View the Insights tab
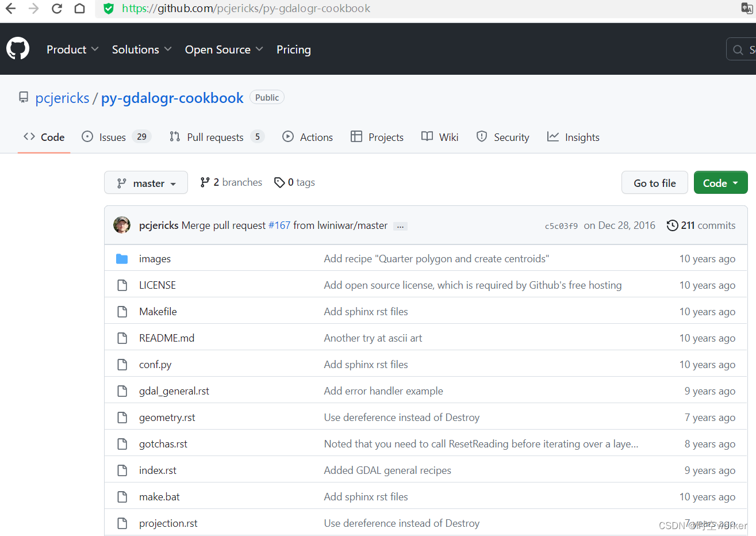 pyautogui.click(x=573, y=137)
